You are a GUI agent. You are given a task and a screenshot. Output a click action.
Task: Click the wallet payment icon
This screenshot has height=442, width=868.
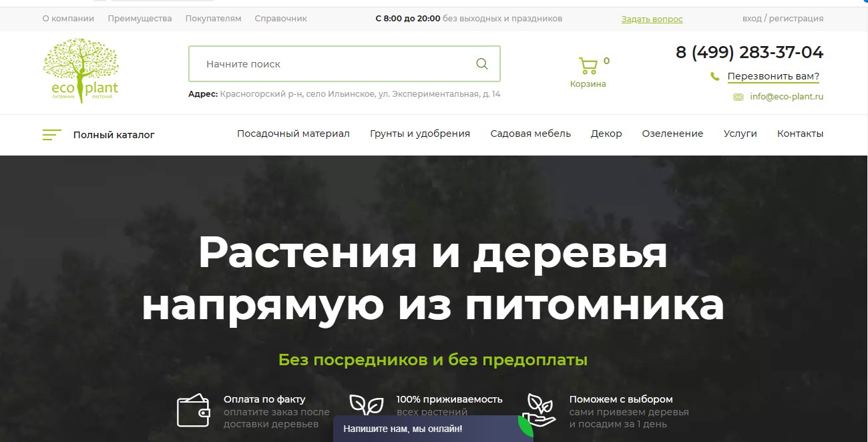click(193, 411)
